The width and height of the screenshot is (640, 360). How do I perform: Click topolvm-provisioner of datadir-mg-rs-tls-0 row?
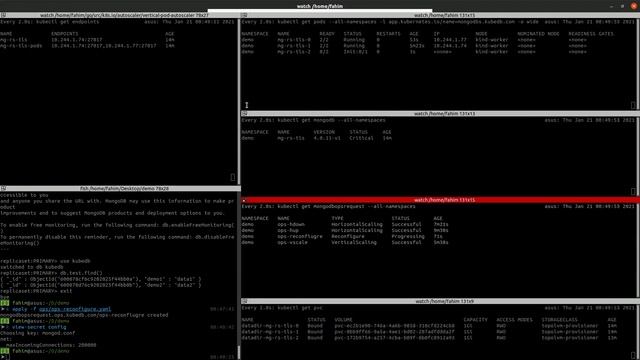pos(569,326)
